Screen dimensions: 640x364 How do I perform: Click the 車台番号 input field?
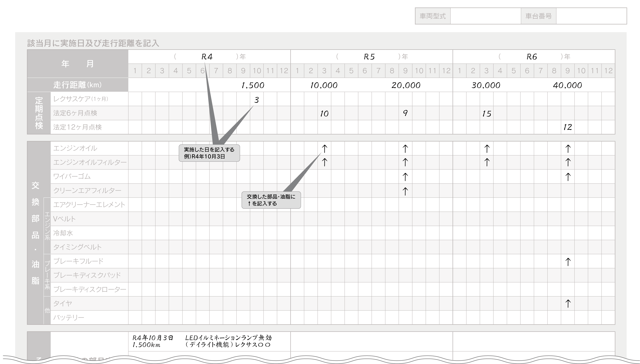point(591,16)
